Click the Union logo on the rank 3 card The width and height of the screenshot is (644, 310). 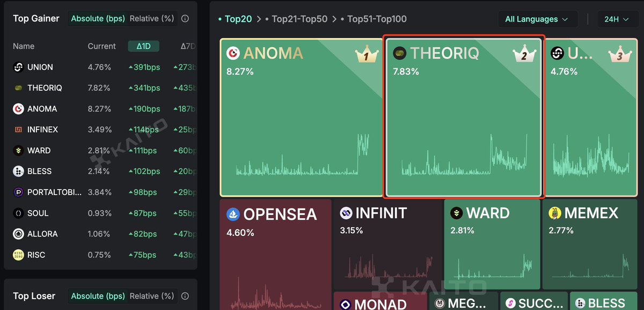click(x=558, y=53)
